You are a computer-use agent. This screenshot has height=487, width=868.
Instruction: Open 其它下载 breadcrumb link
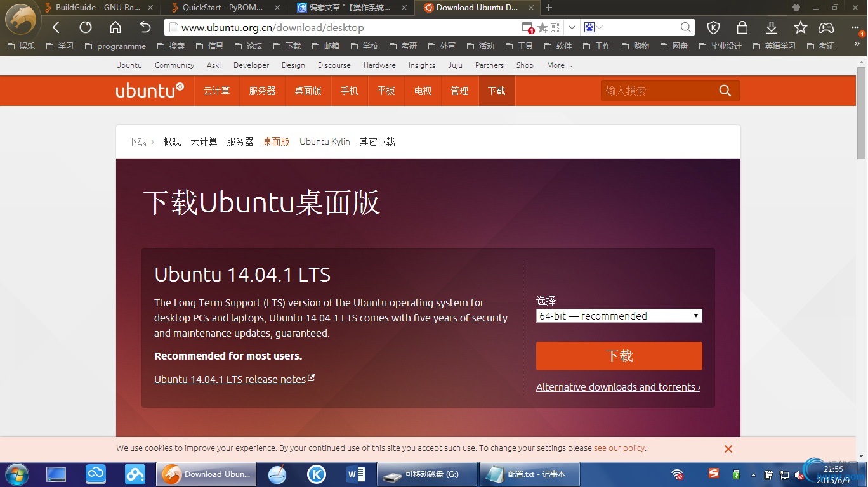[x=377, y=141]
